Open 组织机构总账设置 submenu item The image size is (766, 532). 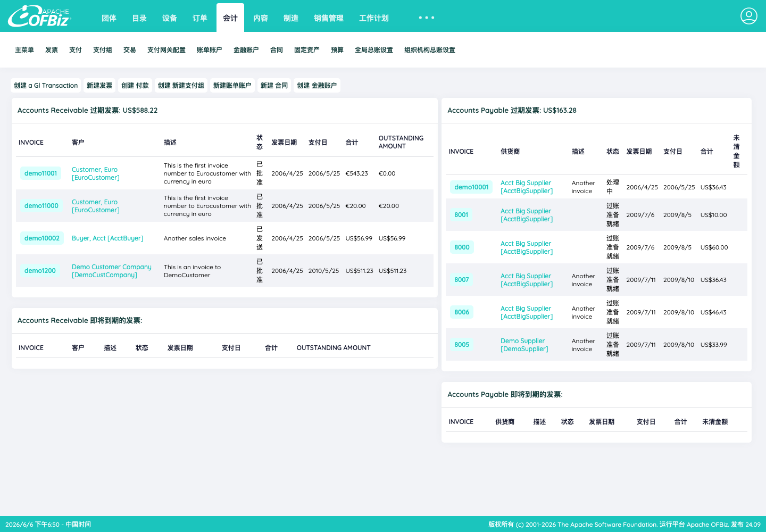[x=430, y=50]
